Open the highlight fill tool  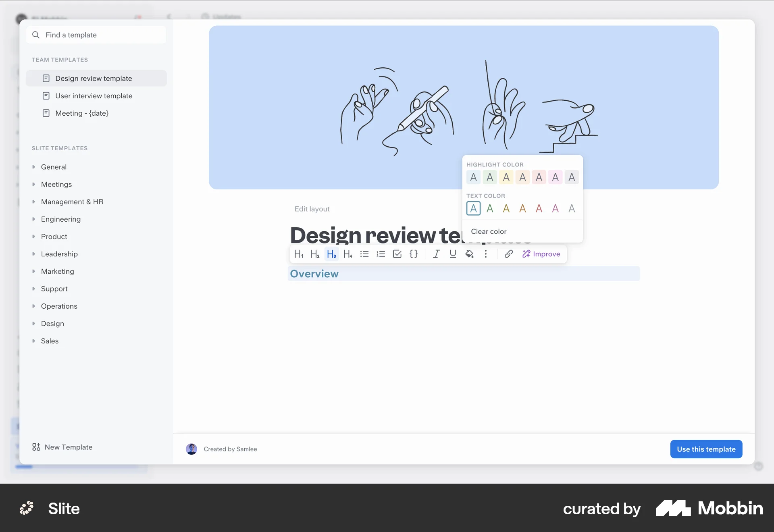click(x=469, y=254)
